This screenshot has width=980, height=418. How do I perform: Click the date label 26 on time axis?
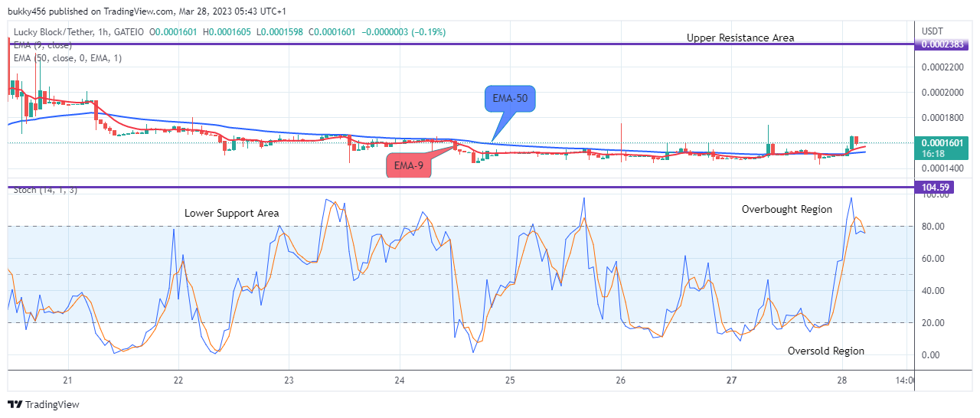621,380
